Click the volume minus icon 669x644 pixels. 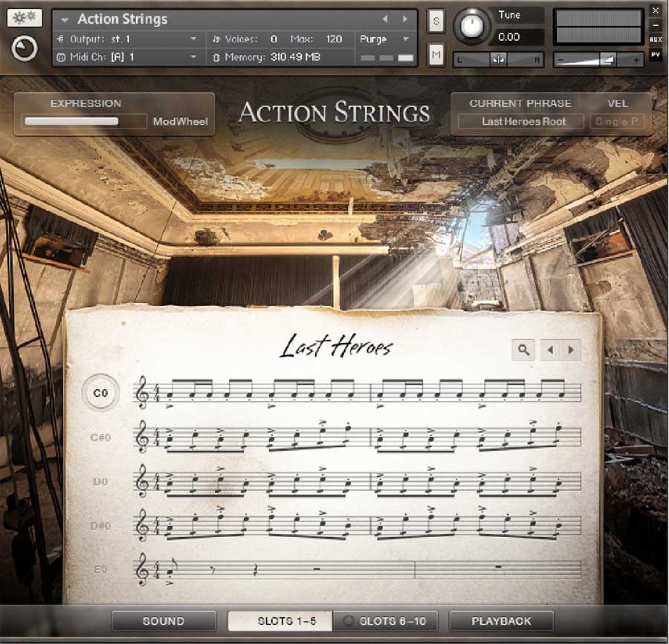561,60
